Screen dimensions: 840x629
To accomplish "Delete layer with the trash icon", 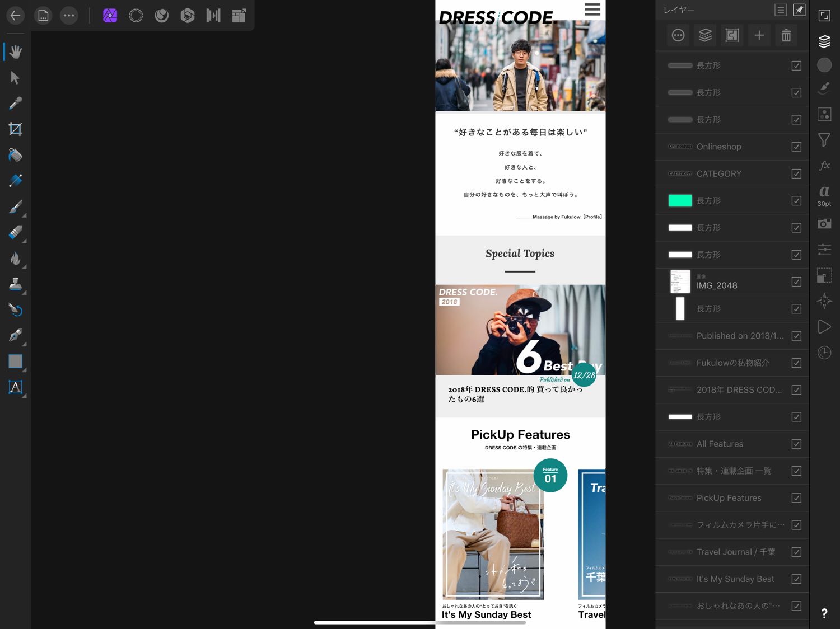I will (x=786, y=36).
